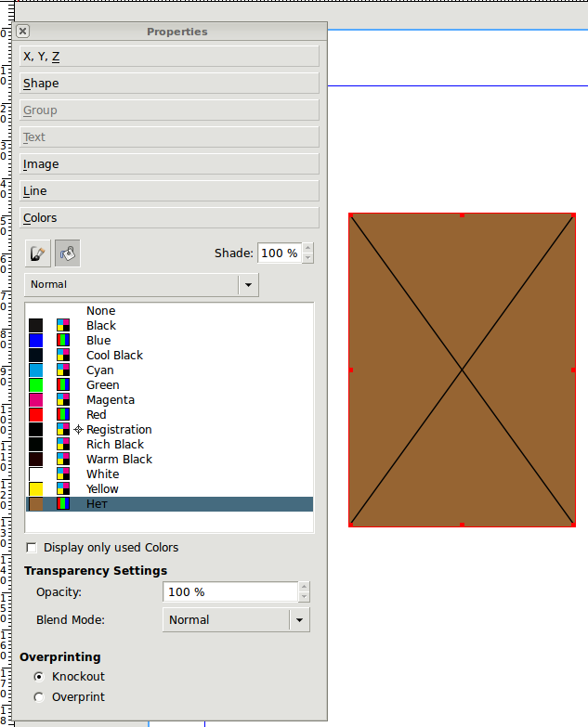Click the CMYK icon beside Yellow
Image resolution: width=588 pixels, height=727 pixels.
63,489
